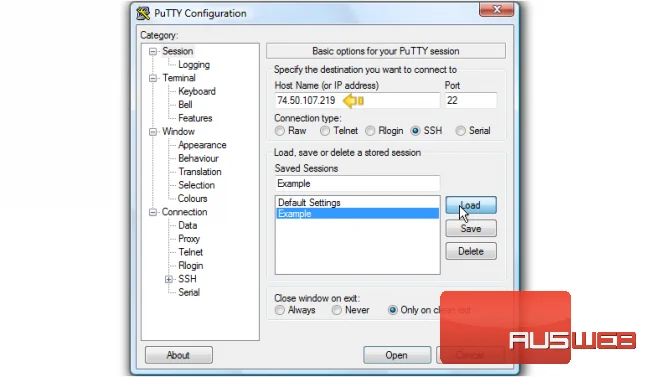
Task: Open the Colours category
Action: click(x=192, y=199)
